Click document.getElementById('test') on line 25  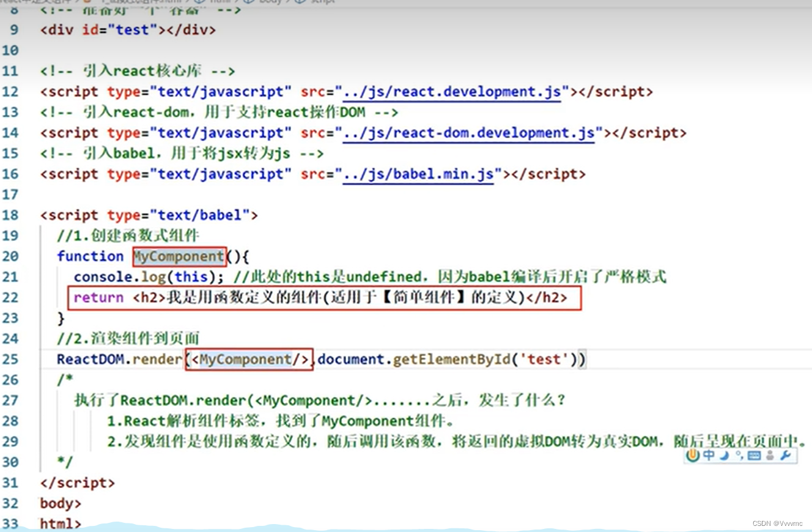pyautogui.click(x=448, y=359)
